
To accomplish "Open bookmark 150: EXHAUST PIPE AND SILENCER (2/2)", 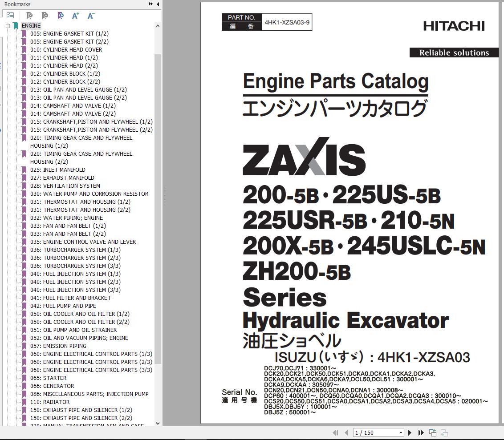I will 81,418.
